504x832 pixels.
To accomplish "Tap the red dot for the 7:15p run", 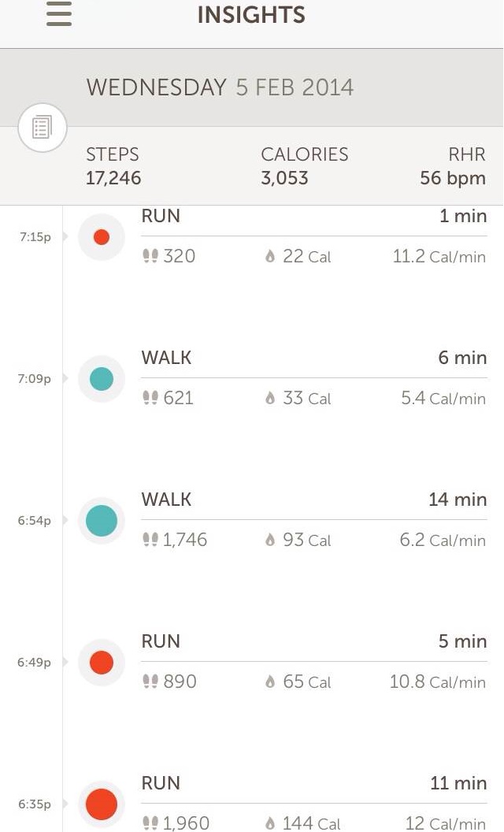I will pyautogui.click(x=102, y=237).
